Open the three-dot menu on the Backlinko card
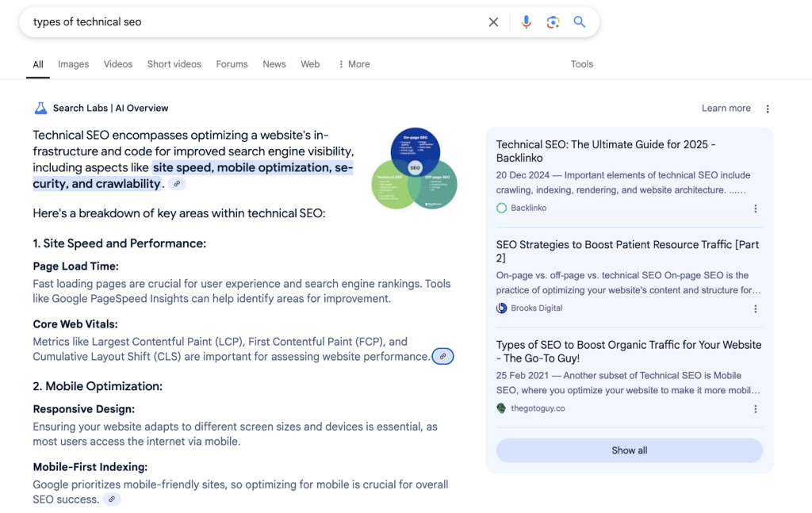The width and height of the screenshot is (812, 513). tap(756, 209)
